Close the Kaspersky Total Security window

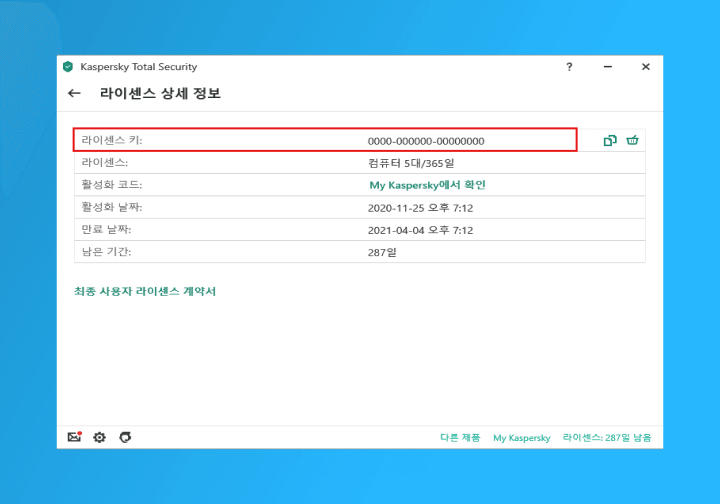(x=645, y=67)
